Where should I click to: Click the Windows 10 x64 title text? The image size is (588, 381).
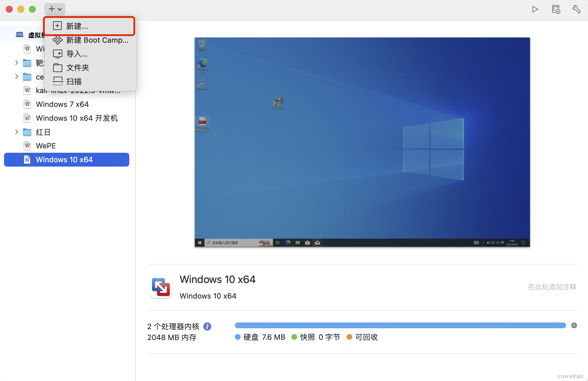click(218, 279)
